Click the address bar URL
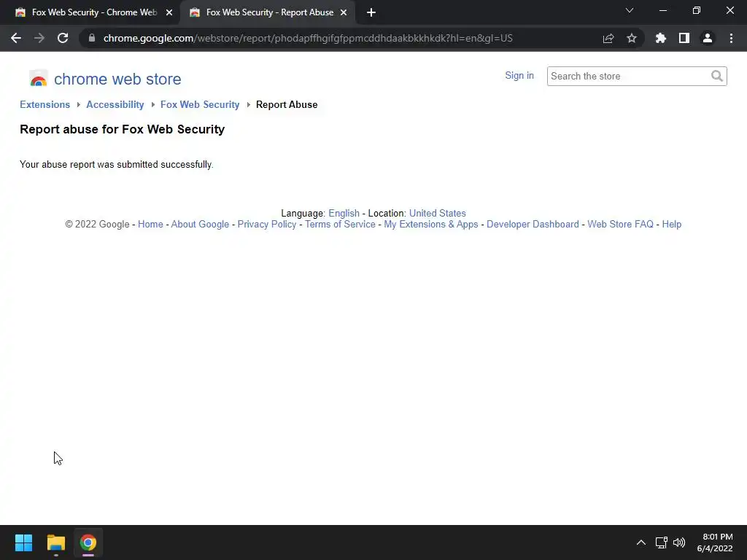747x560 pixels. 308,38
